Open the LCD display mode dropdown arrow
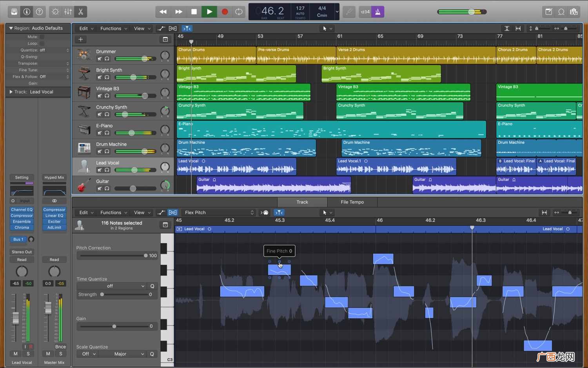The width and height of the screenshot is (588, 368). [x=337, y=12]
